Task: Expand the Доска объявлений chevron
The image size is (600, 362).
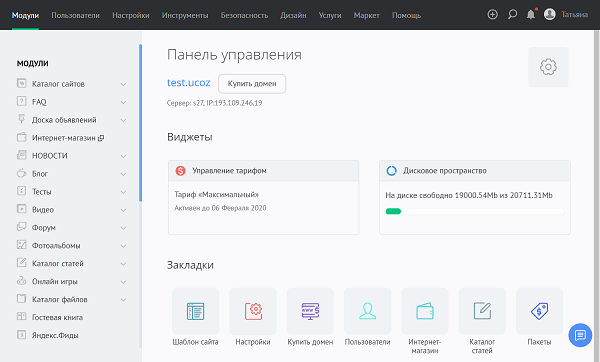Action: 123,120
